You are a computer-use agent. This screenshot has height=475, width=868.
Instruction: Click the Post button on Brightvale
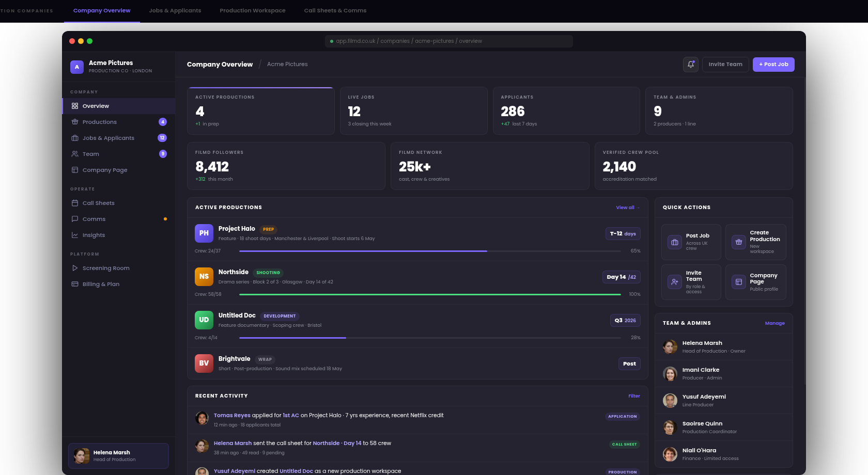[629, 364]
